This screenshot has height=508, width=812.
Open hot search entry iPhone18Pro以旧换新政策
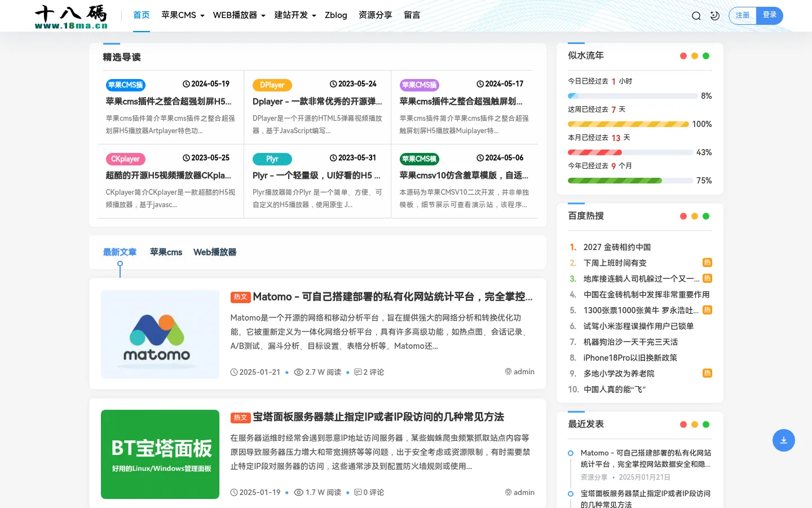(x=630, y=358)
